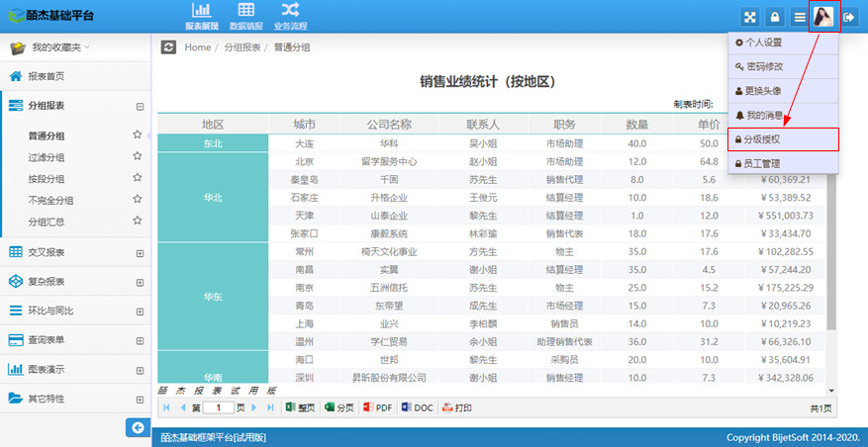
Task: Click the logout icon at top right
Action: (848, 17)
